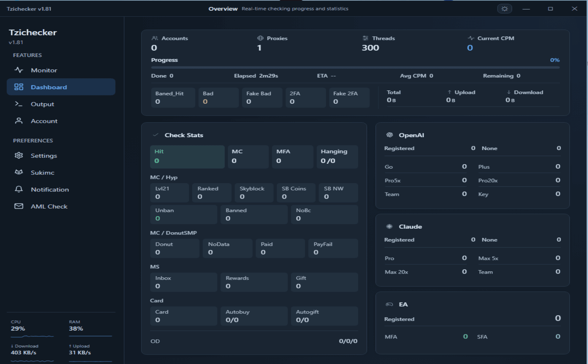Click the PayFail stat tile
Screen dimensions: 588x364
tap(333, 248)
